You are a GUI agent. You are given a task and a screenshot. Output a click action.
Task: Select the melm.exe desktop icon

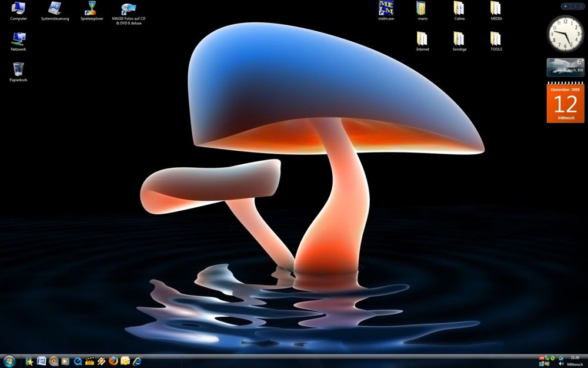click(x=386, y=9)
